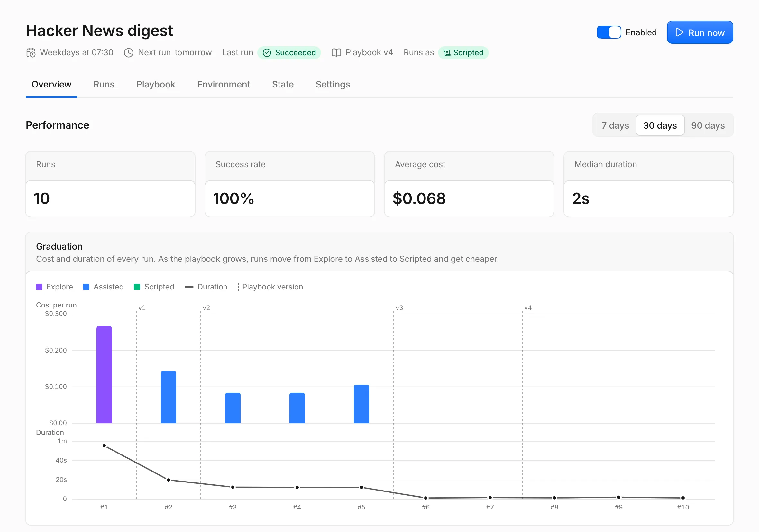Click the blue Assisted legend swatch
759x532 pixels.
[86, 287]
